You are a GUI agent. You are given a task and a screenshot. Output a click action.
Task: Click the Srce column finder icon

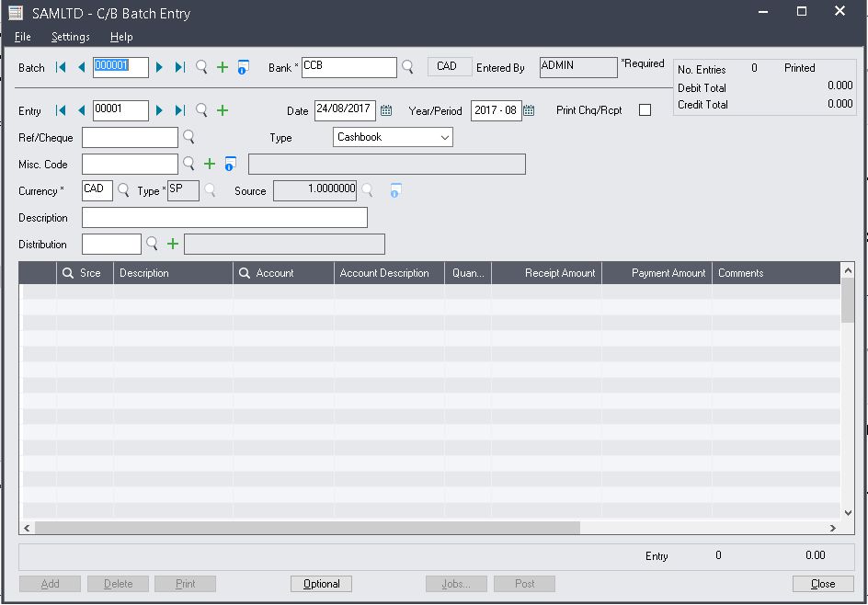pos(67,273)
